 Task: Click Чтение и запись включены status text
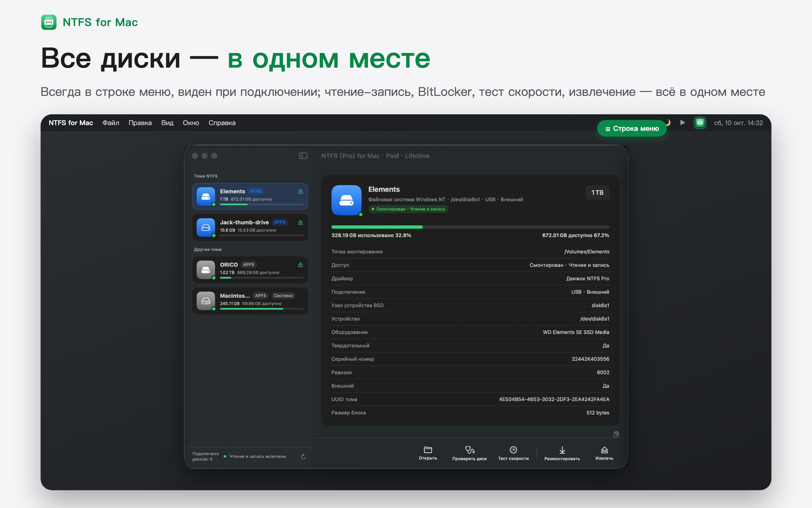pyautogui.click(x=258, y=456)
